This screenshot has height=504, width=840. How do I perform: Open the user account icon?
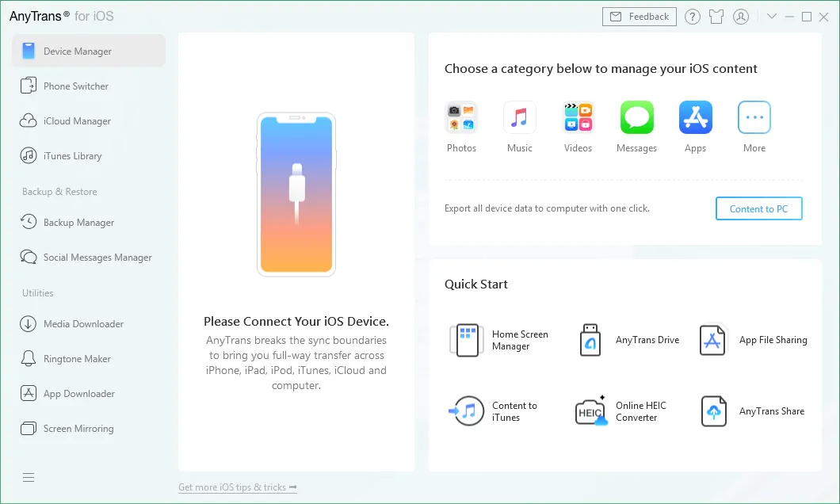pos(741,17)
